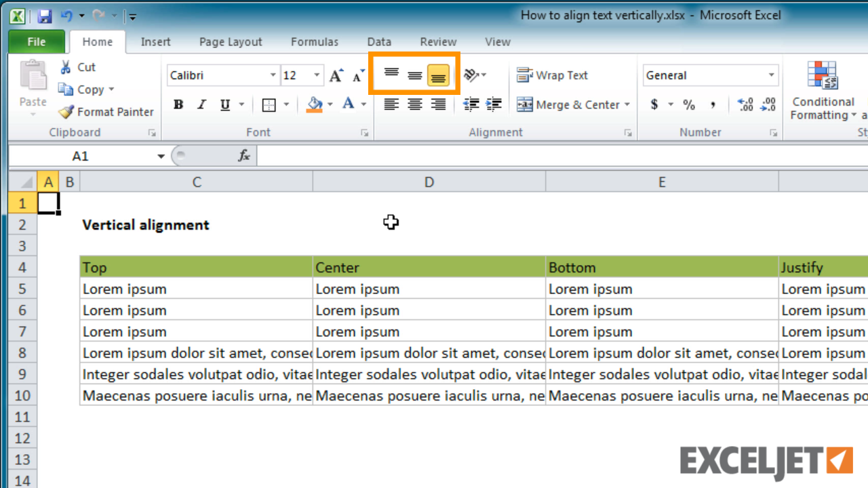The width and height of the screenshot is (868, 488).
Task: Choose a font color from the Font Color swatch
Action: coord(348,104)
